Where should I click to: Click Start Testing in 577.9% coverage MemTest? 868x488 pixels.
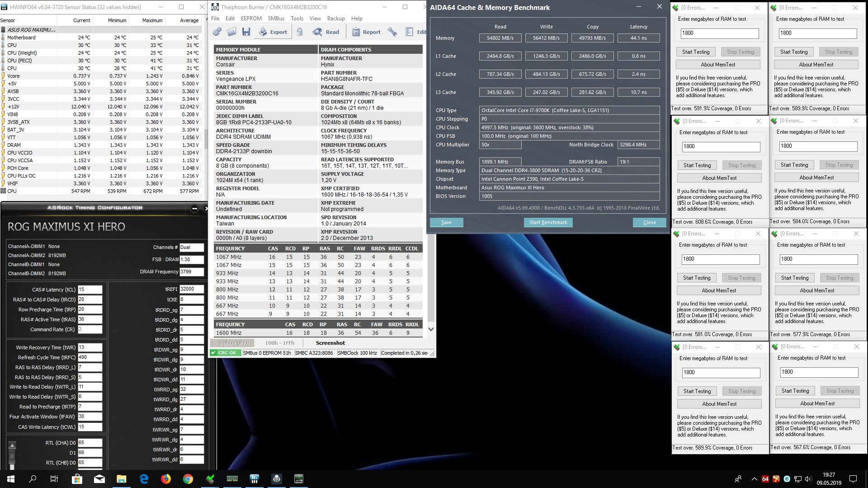tap(795, 278)
